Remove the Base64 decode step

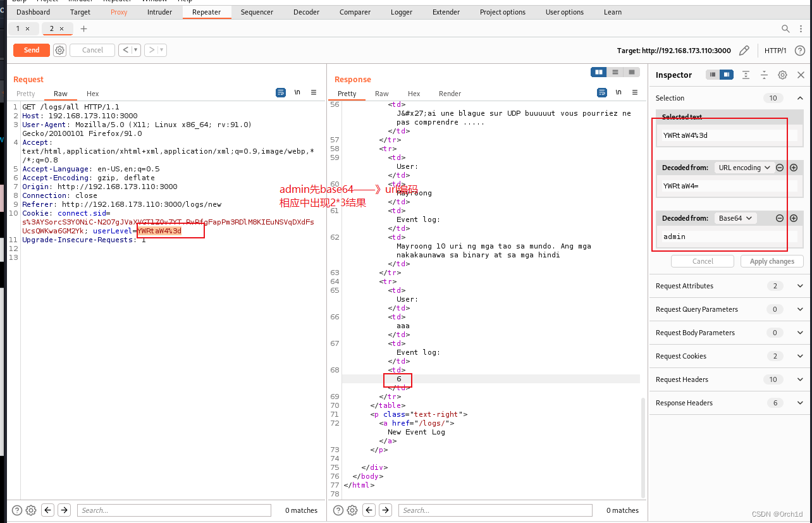tap(780, 218)
